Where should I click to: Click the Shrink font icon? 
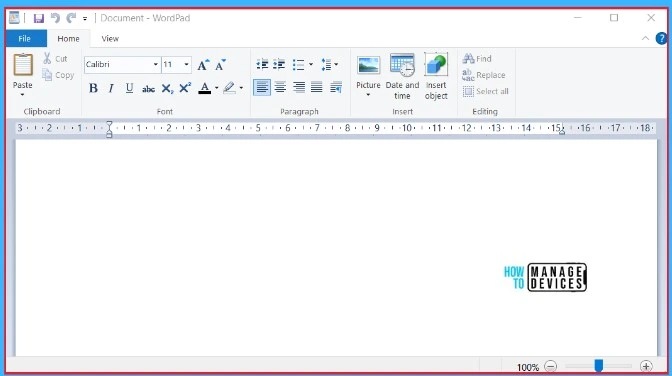click(220, 65)
